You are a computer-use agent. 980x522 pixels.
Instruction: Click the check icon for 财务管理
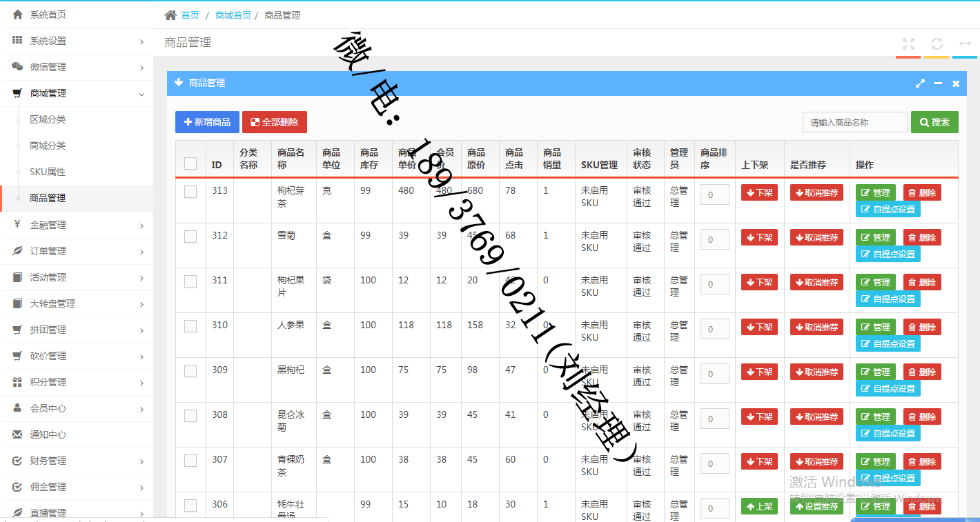(18, 461)
